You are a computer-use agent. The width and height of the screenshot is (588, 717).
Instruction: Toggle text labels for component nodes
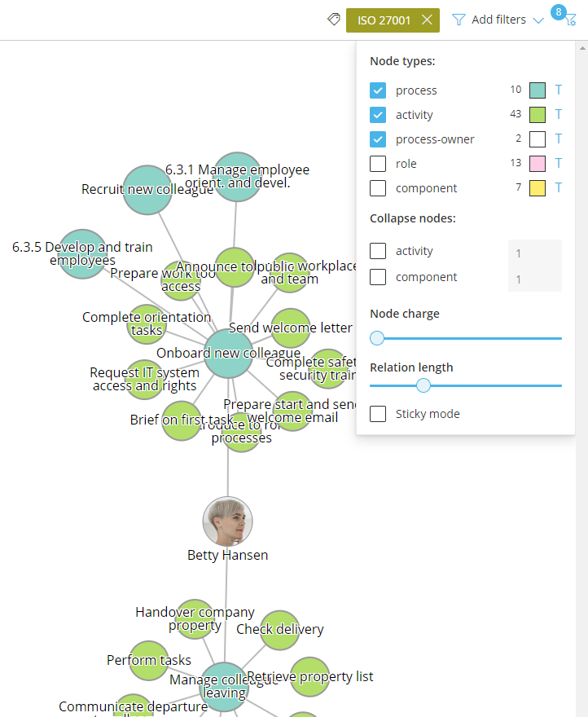[x=559, y=188]
